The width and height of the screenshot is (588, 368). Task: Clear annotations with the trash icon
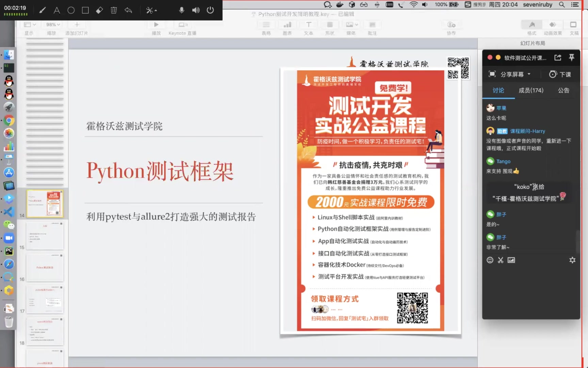tap(114, 10)
